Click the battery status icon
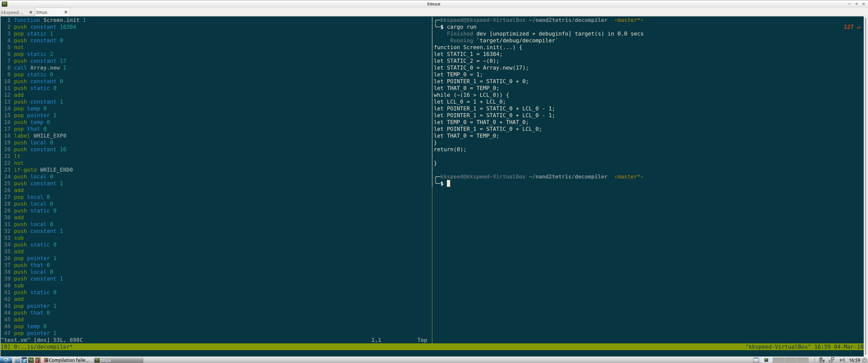 [822, 360]
